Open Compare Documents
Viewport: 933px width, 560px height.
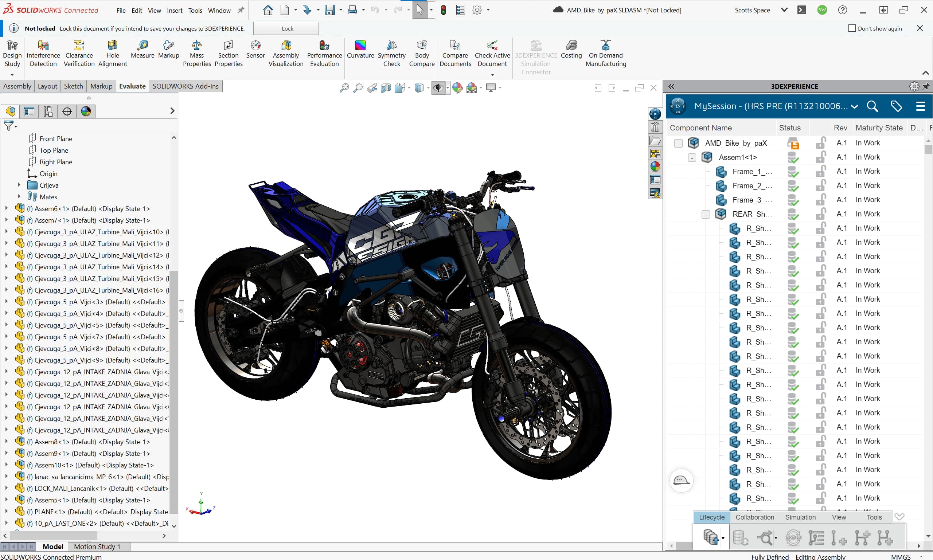point(455,54)
